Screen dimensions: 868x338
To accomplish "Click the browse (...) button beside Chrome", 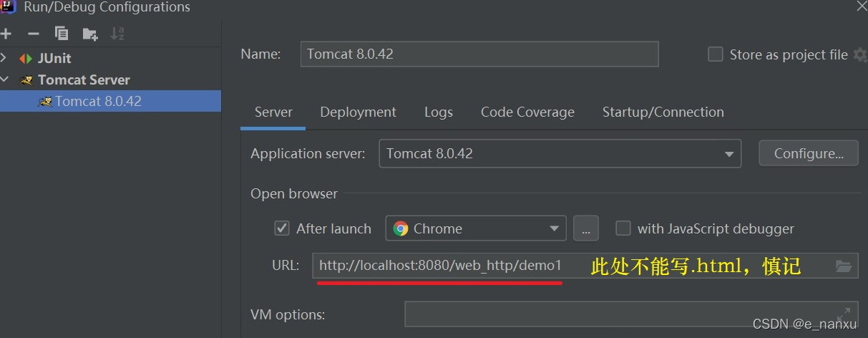I will click(585, 228).
